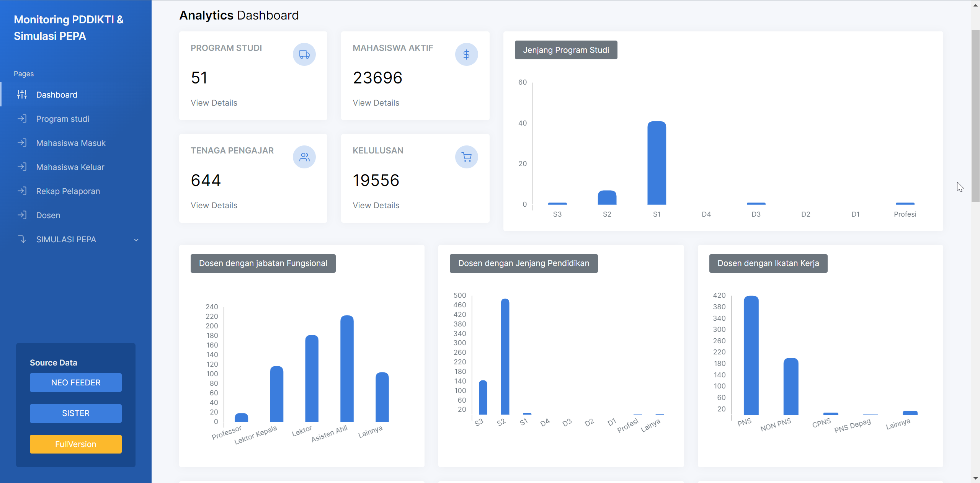Open View Details under Kelulusan
The width and height of the screenshot is (980, 483).
pyautogui.click(x=376, y=206)
